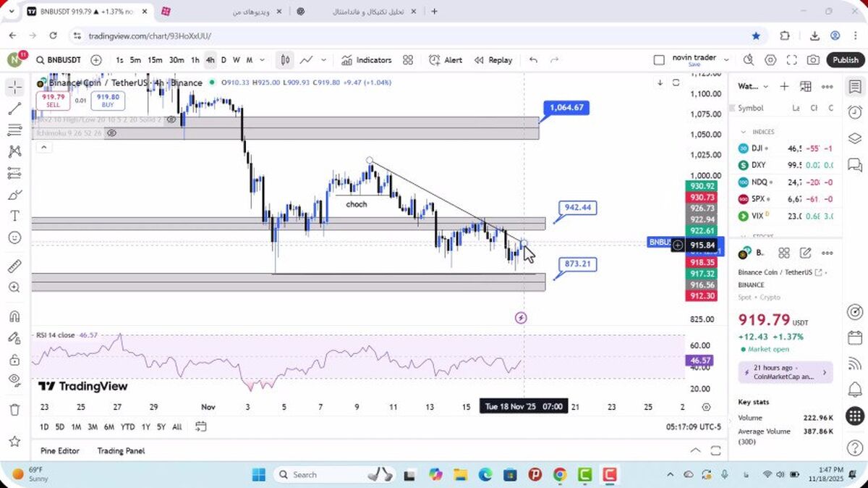Expand the timeframe interval dropdown
The image size is (868, 488).
262,60
